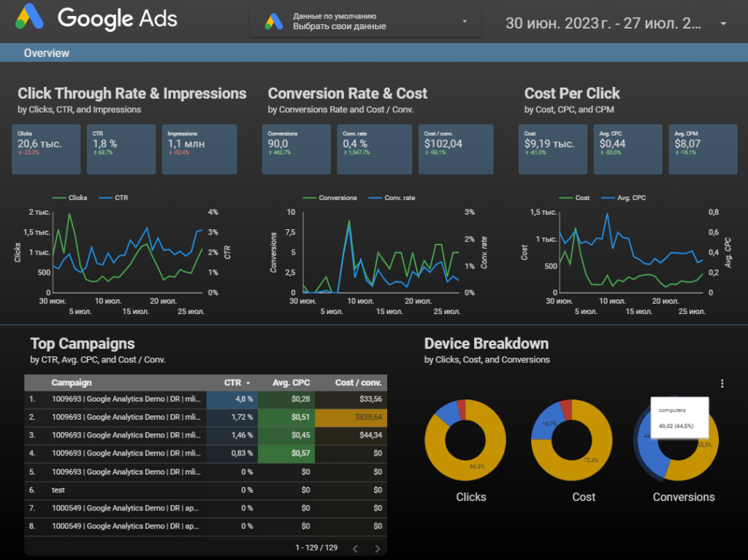This screenshot has width=748, height=560.
Task: Click the $838,64 Cost / conv. cell
Action: [x=351, y=417]
